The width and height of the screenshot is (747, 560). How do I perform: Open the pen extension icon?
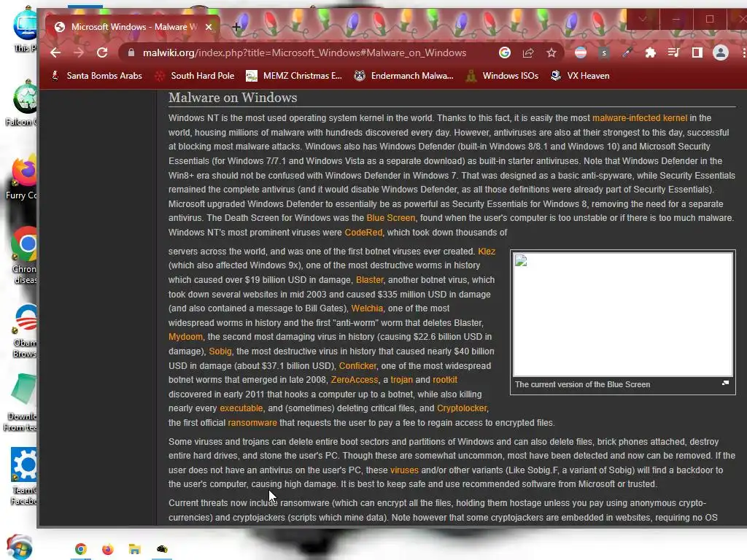[627, 52]
